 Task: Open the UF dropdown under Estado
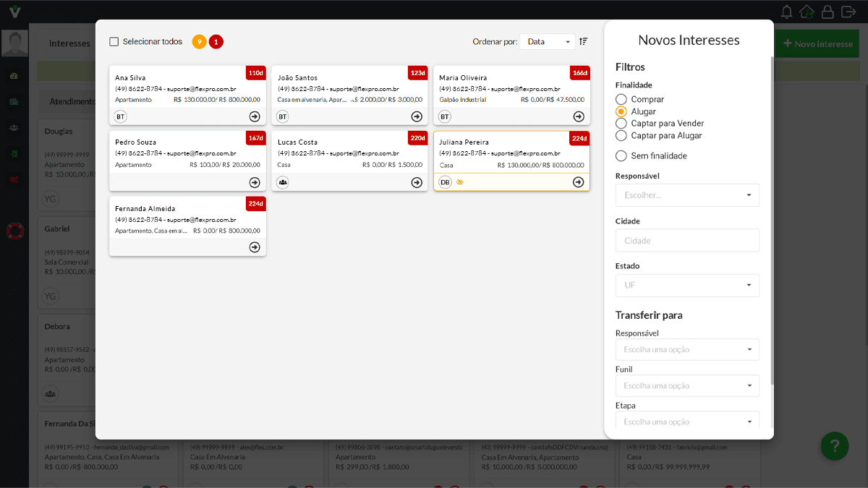686,285
